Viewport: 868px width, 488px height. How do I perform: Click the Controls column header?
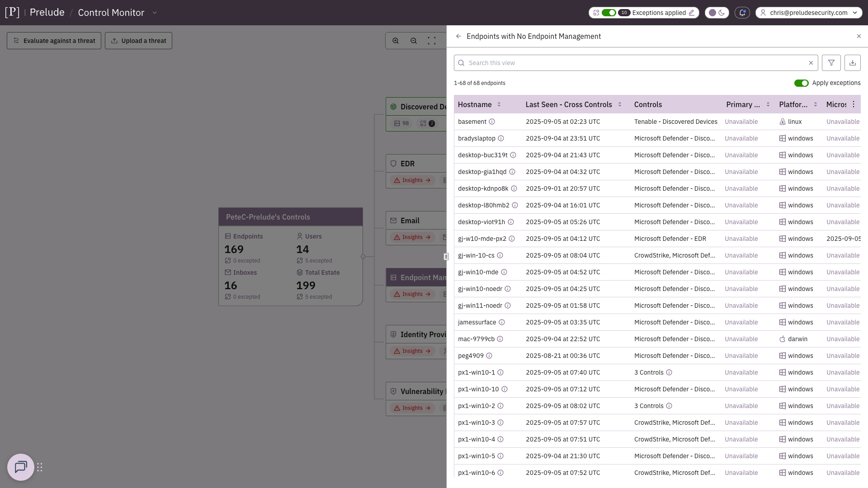[x=648, y=104]
